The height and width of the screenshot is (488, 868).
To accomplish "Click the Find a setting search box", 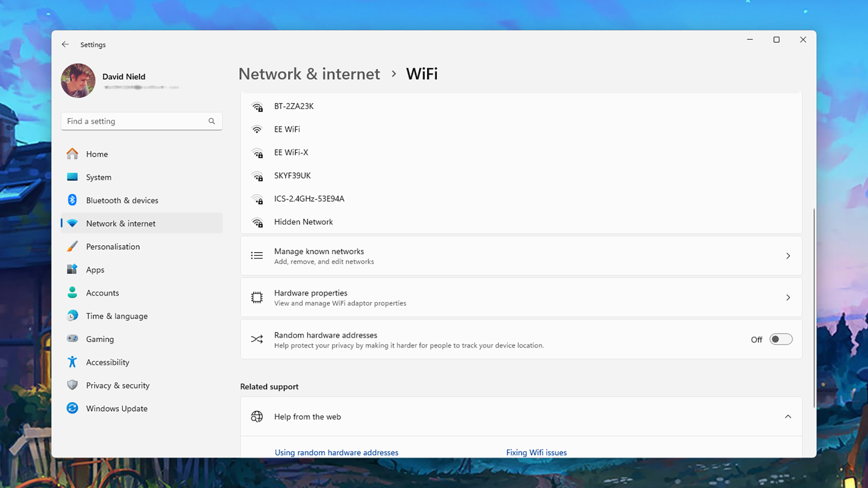I will point(135,121).
